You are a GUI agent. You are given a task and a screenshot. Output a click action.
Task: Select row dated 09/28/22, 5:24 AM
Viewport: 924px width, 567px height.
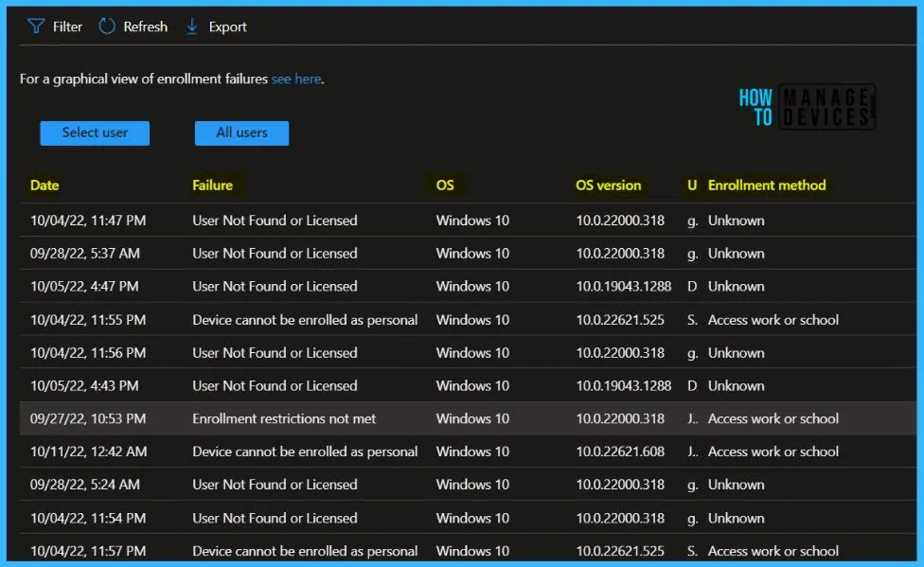[468, 485]
